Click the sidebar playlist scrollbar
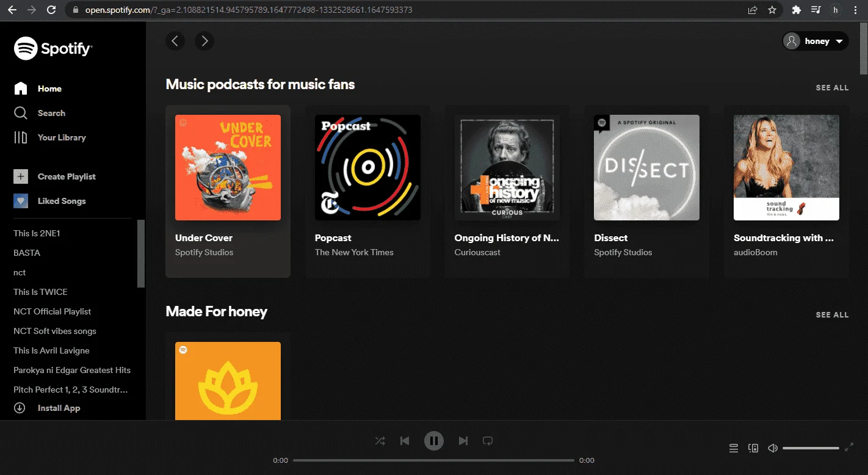 pos(141,253)
